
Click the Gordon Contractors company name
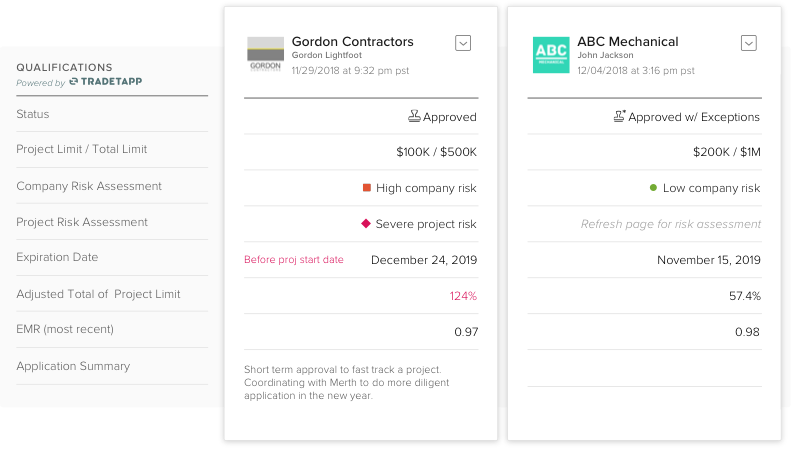click(352, 42)
